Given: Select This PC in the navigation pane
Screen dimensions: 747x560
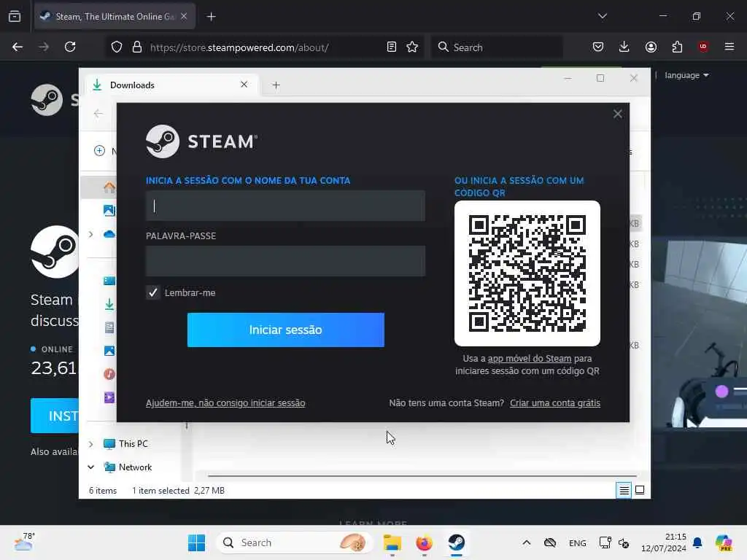Looking at the screenshot, I should tap(133, 444).
